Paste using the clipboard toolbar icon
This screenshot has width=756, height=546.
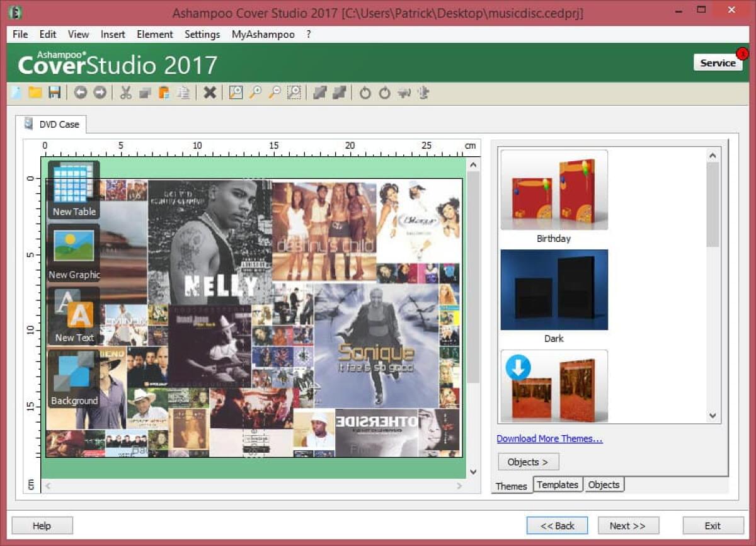click(x=164, y=93)
